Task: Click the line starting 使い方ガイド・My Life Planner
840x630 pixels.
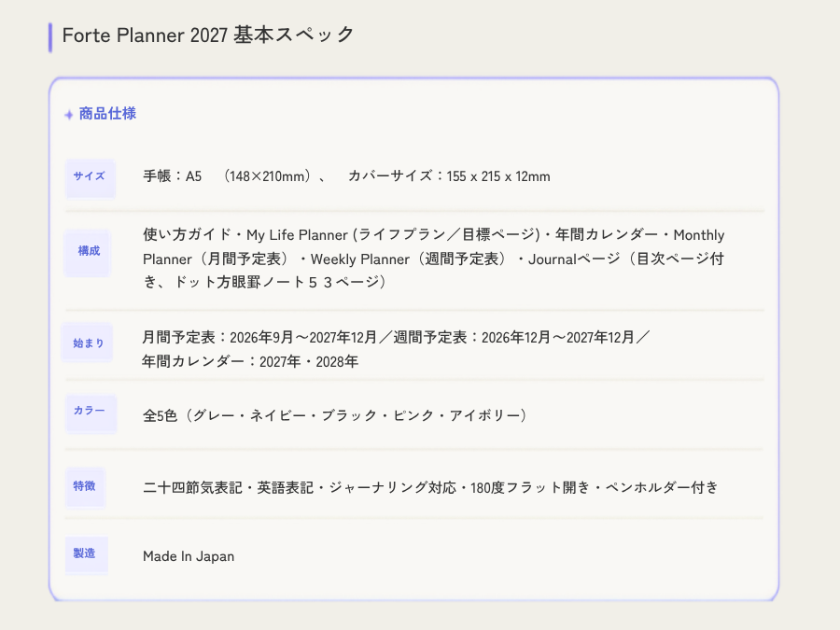Action: tap(433, 234)
